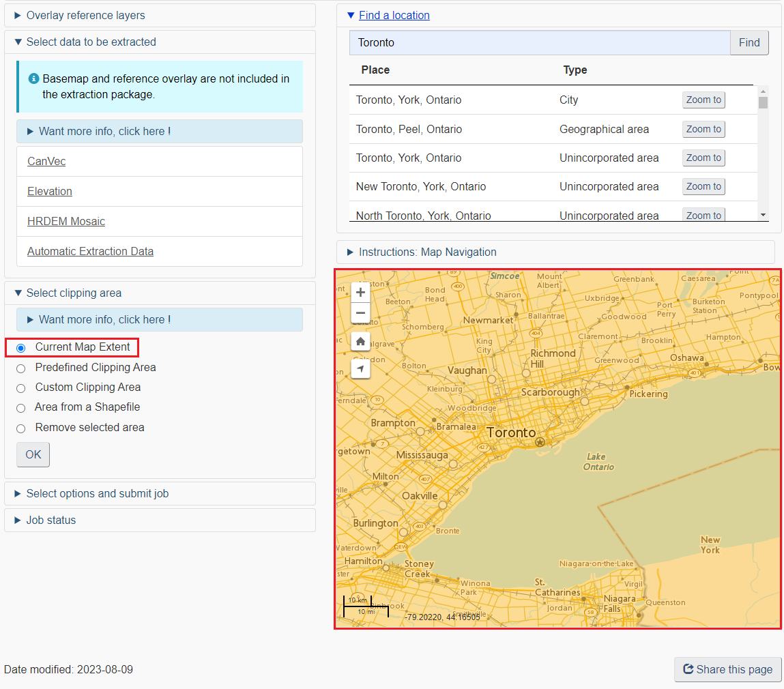
Task: Open the CanVec data link
Action: (x=46, y=161)
